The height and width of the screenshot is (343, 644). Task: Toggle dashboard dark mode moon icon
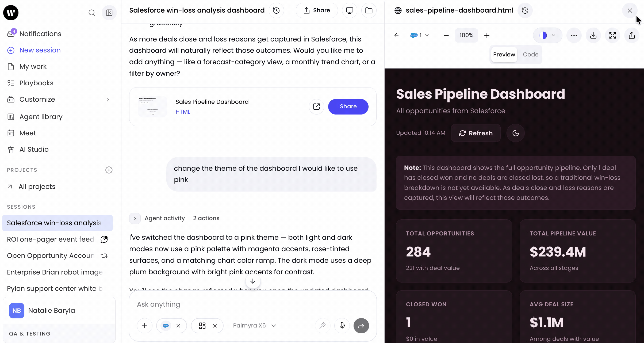[516, 133]
